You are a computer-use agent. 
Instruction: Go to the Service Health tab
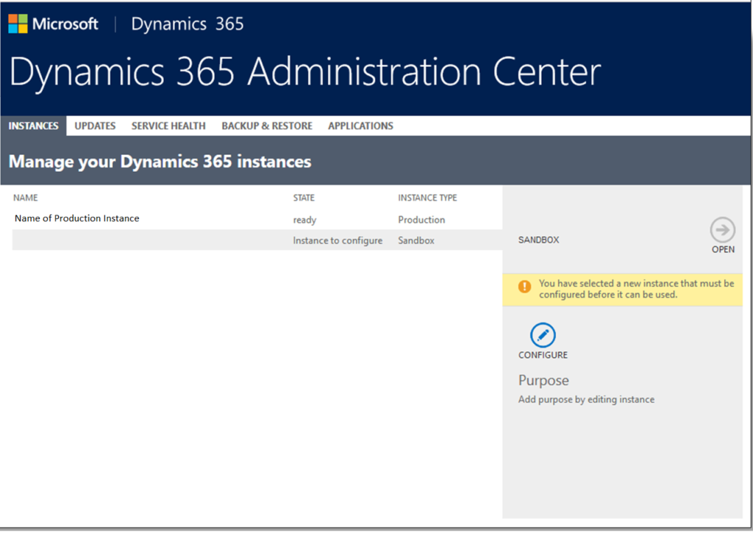tap(168, 126)
